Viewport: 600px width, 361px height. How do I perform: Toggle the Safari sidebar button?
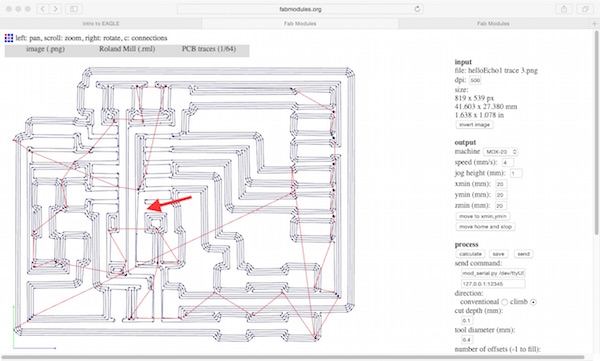tap(74, 8)
